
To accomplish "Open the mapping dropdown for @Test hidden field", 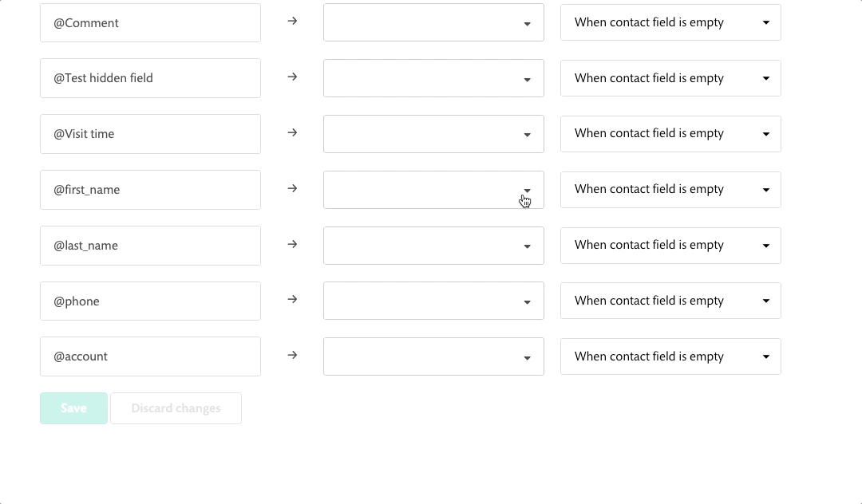I will (433, 78).
